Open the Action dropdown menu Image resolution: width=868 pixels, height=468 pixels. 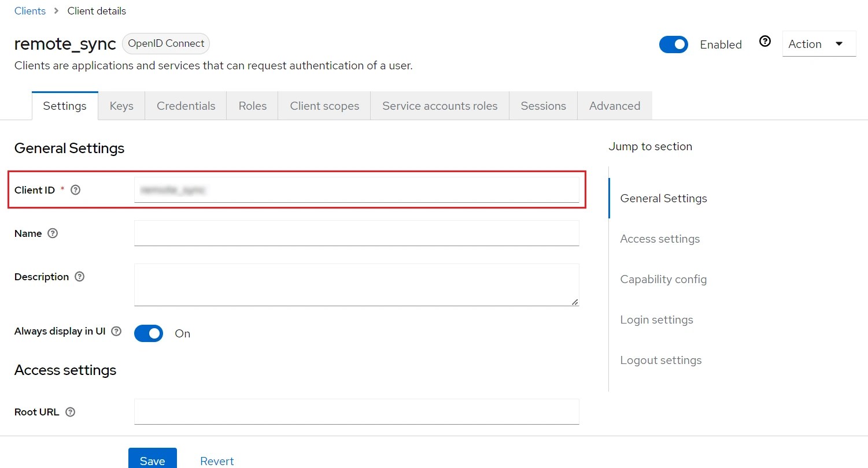818,43
